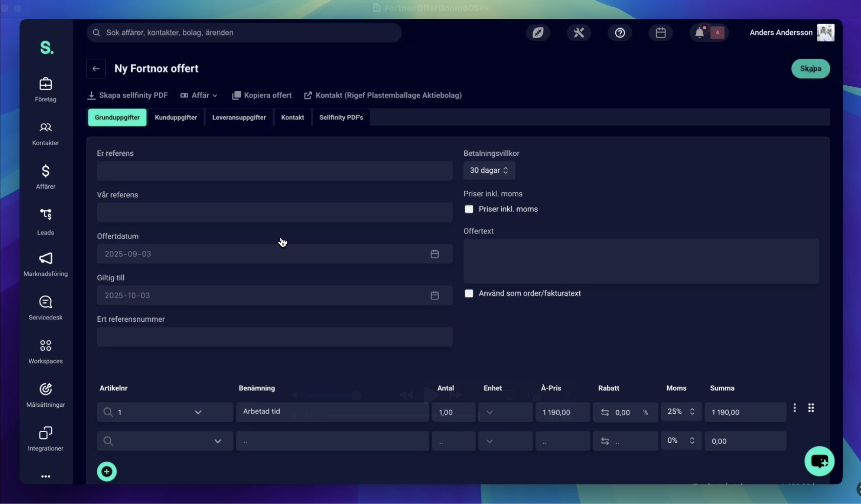Viewport: 861px width, 504px height.
Task: Switch to the Kunduppgifter tab
Action: 176,117
